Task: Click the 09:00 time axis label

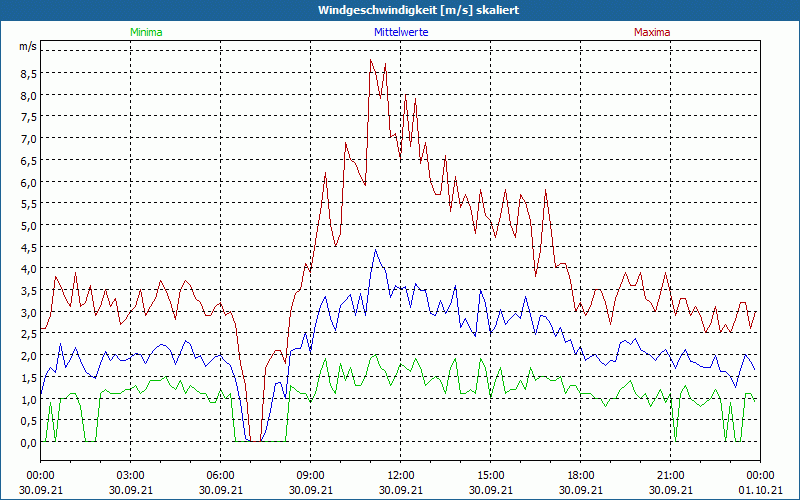Action: click(311, 476)
